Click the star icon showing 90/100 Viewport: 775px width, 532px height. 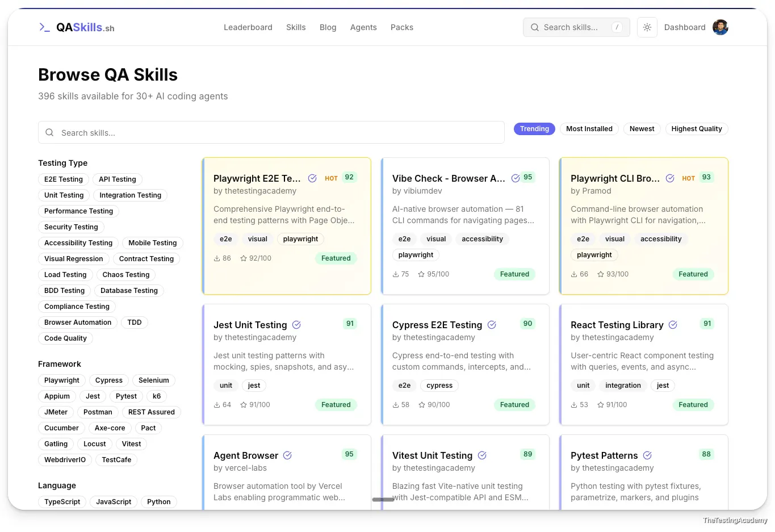pos(422,405)
